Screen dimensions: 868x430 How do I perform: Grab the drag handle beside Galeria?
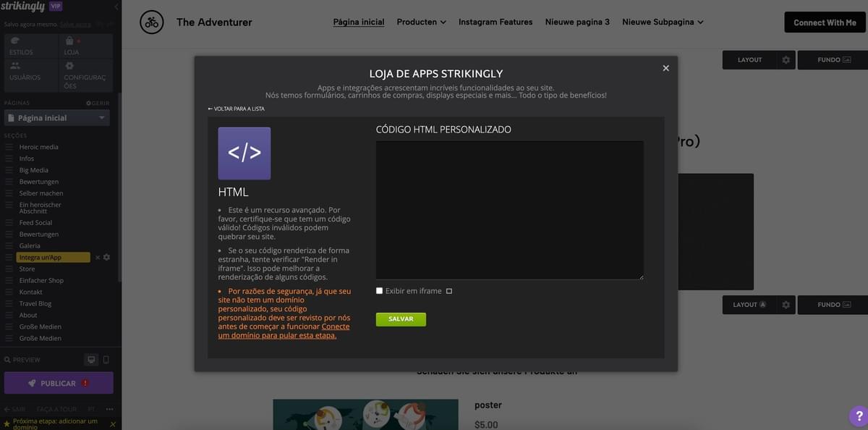[x=9, y=246]
